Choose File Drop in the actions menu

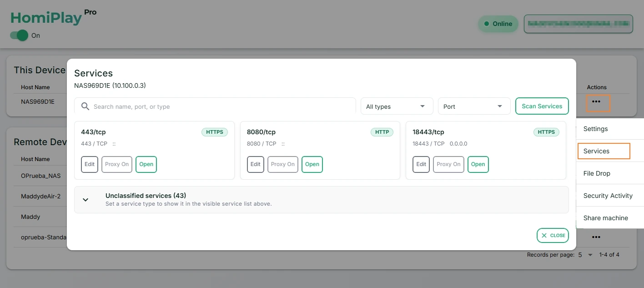(x=610, y=173)
